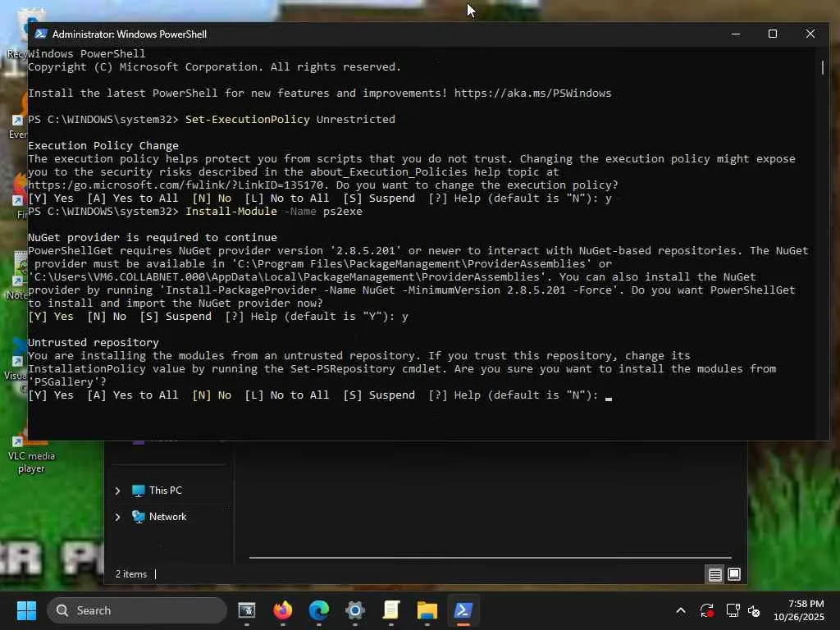This screenshot has width=840, height=630.
Task: Expand the Network tree node
Action: tap(117, 517)
